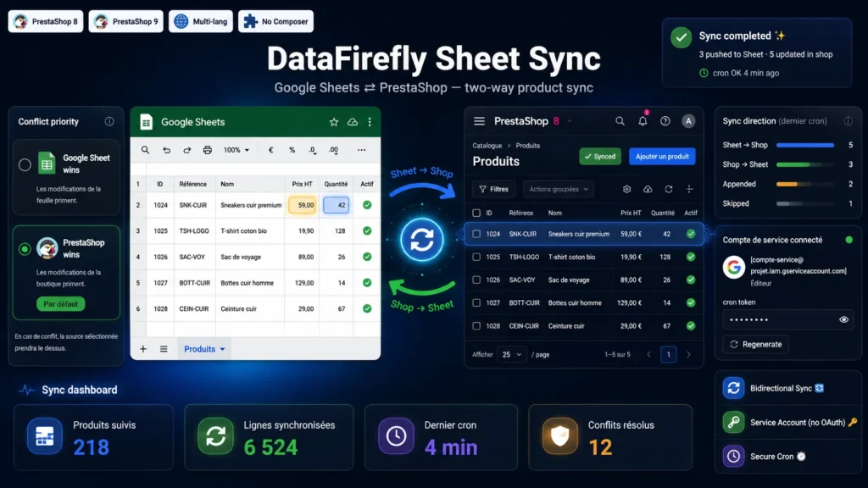Viewport: 868px width, 488px height.
Task: Add a new sheet with the plus icon
Action: (142, 349)
